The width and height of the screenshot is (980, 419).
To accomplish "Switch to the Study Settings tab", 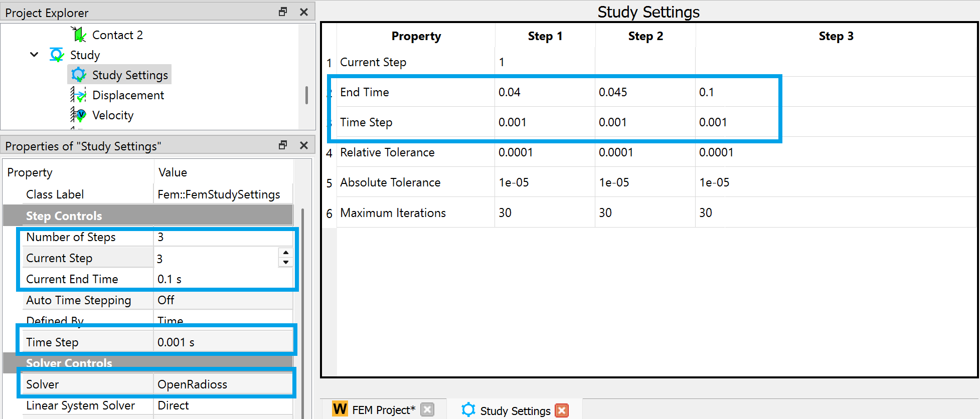I will pos(515,410).
